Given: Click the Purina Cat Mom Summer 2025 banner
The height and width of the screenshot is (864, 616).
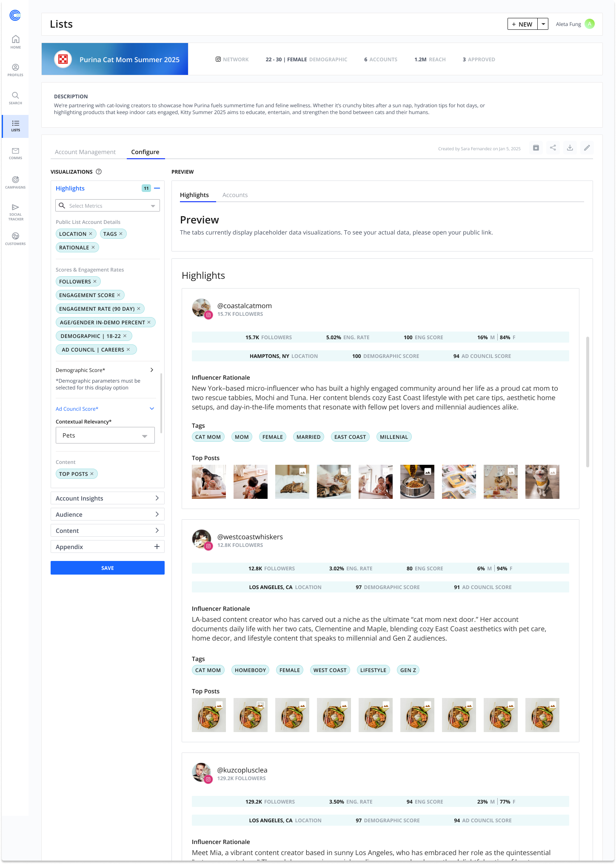Looking at the screenshot, I should tap(115, 59).
